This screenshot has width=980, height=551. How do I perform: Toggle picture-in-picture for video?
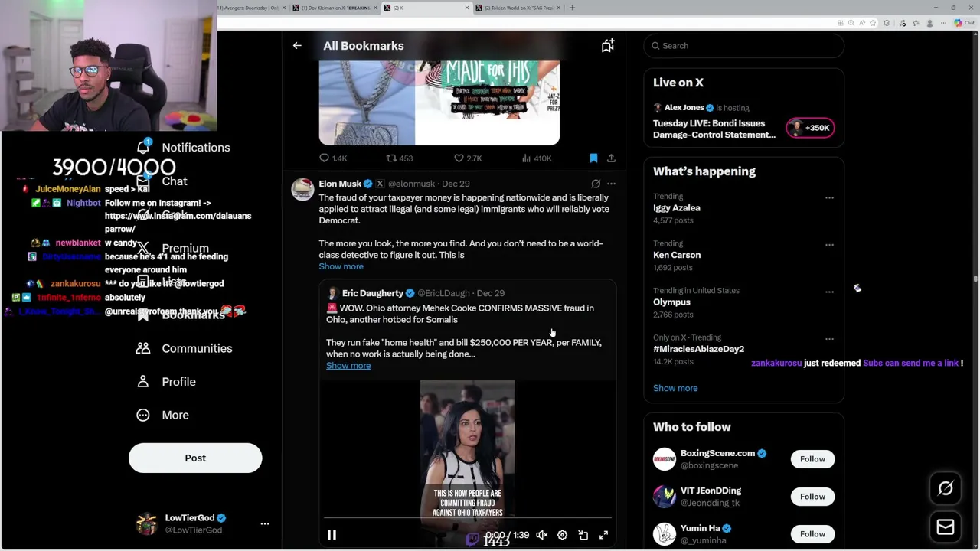(x=583, y=535)
